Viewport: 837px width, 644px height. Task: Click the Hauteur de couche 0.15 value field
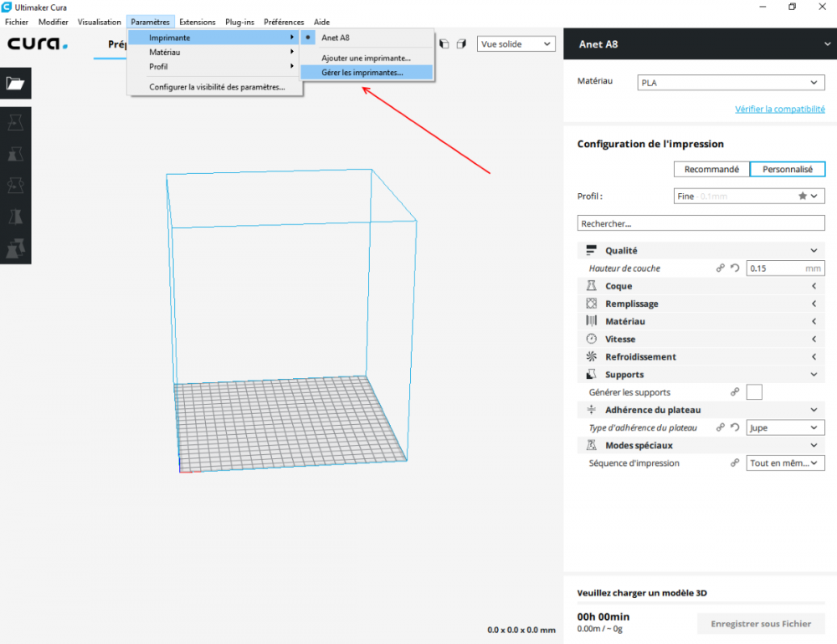point(785,268)
